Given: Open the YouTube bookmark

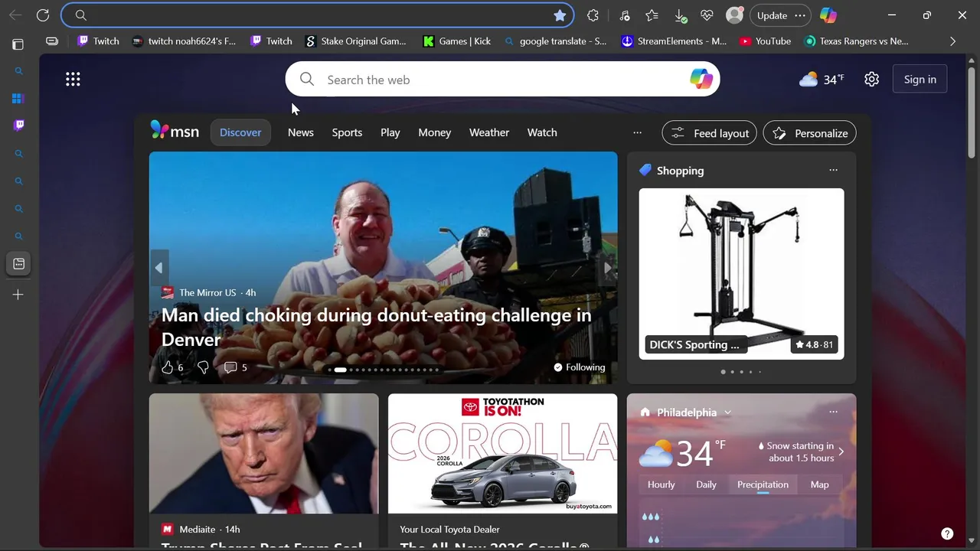Looking at the screenshot, I should point(765,41).
